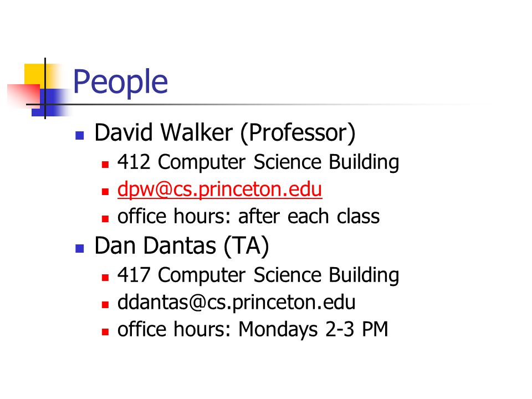Image resolution: width=532 pixels, height=399 pixels.
Task: Select office hours: Mondays 2-3 PM line
Action: tap(253, 329)
